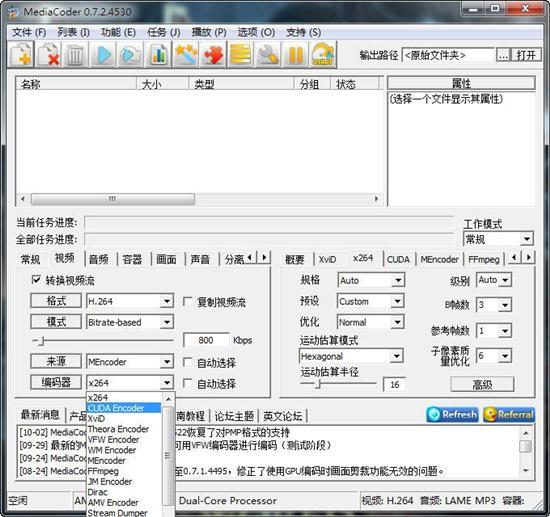The width and height of the screenshot is (550, 517).
Task: Click the Referral button
Action: click(x=509, y=414)
